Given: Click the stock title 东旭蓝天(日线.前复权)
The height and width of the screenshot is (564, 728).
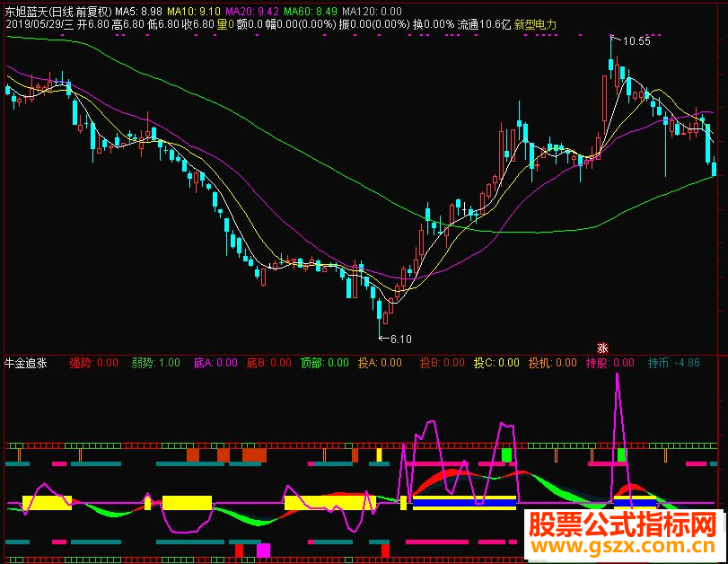Looking at the screenshot, I should pos(58,11).
